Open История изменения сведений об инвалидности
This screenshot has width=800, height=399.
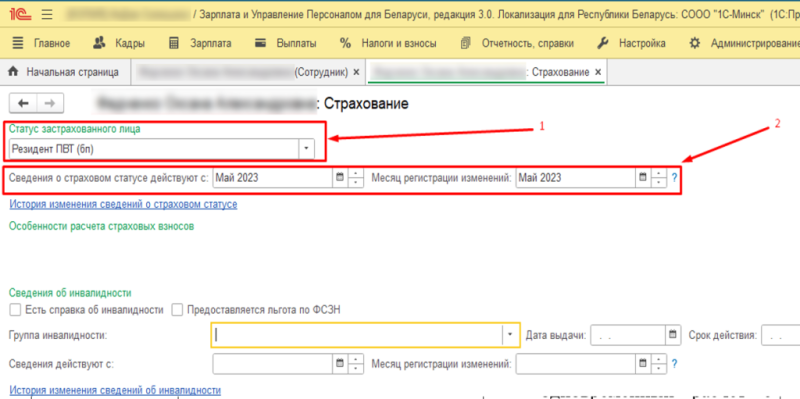(x=115, y=390)
